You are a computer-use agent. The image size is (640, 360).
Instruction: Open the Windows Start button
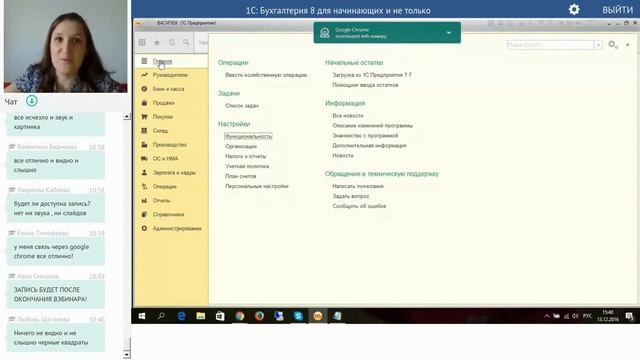142,316
